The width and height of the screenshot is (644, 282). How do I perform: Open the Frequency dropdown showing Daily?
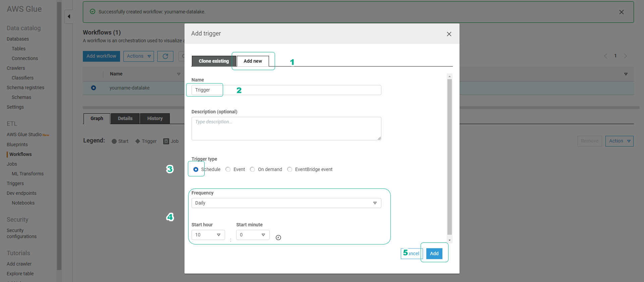[x=286, y=203]
